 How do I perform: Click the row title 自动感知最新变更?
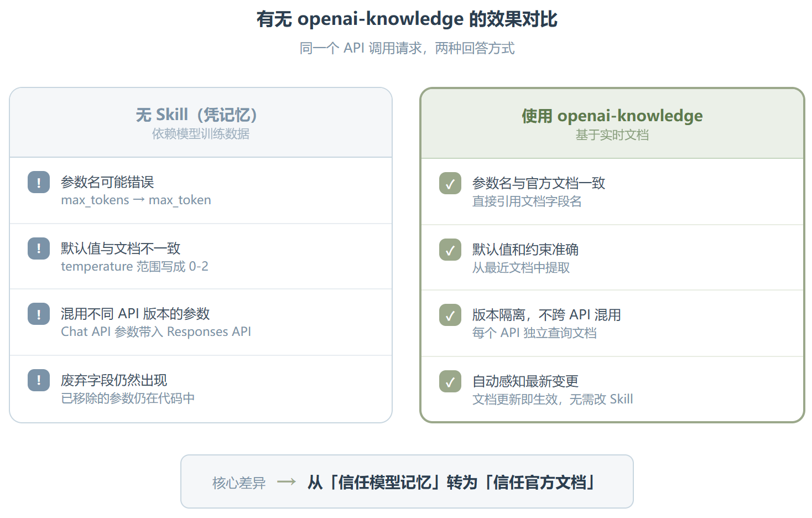point(525,381)
